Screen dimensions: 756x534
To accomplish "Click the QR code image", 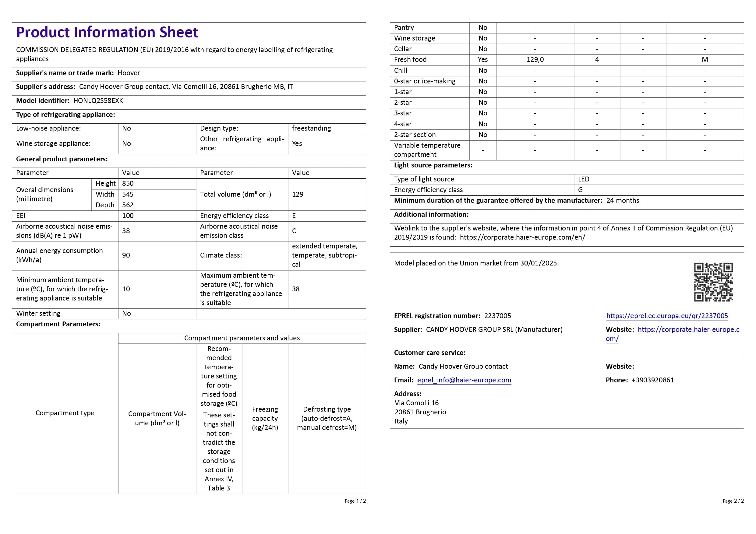I will pyautogui.click(x=713, y=282).
